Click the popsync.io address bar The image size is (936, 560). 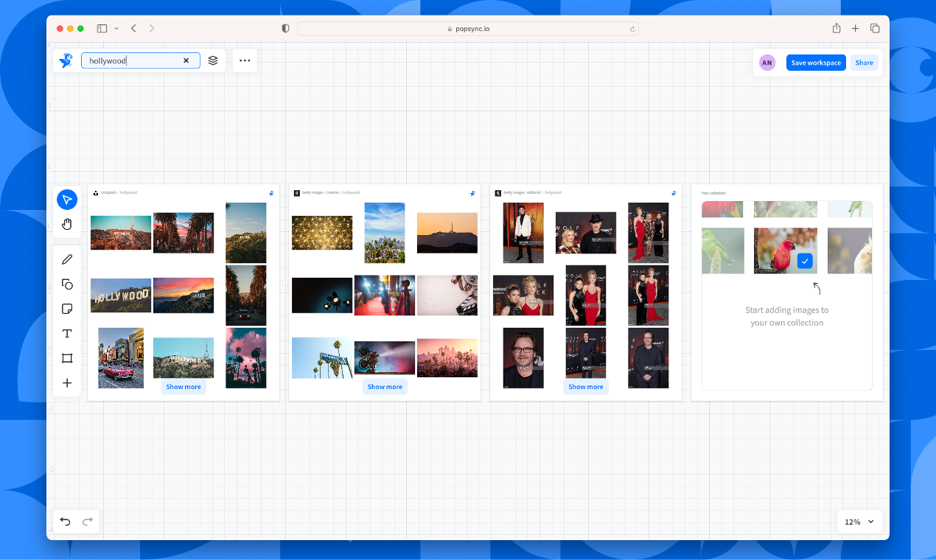pyautogui.click(x=468, y=29)
